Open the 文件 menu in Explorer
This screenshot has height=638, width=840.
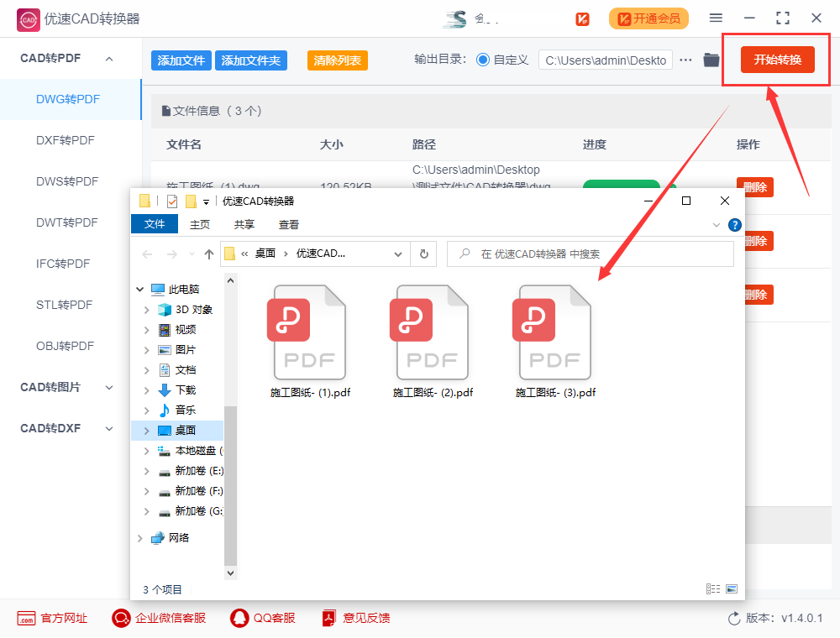pos(155,224)
